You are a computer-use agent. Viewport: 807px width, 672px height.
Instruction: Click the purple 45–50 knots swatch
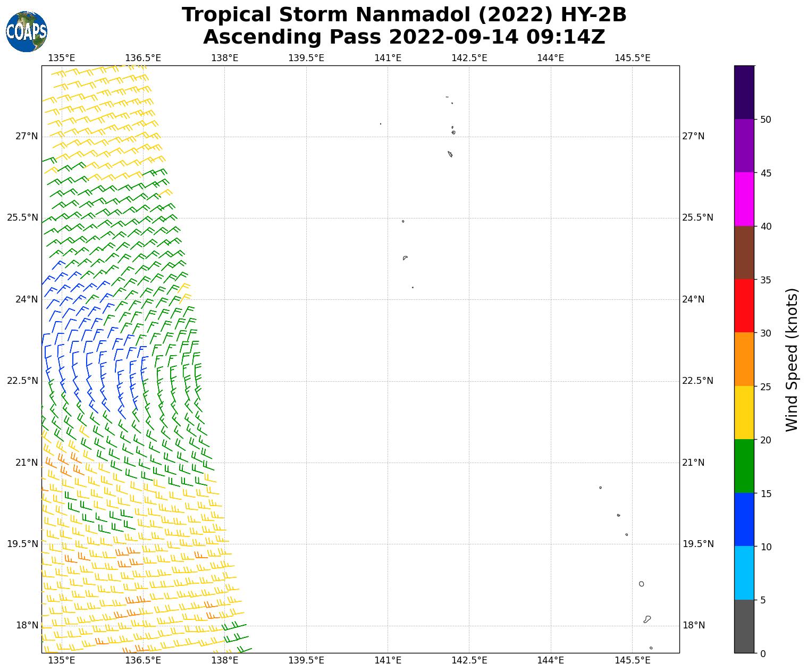744,146
